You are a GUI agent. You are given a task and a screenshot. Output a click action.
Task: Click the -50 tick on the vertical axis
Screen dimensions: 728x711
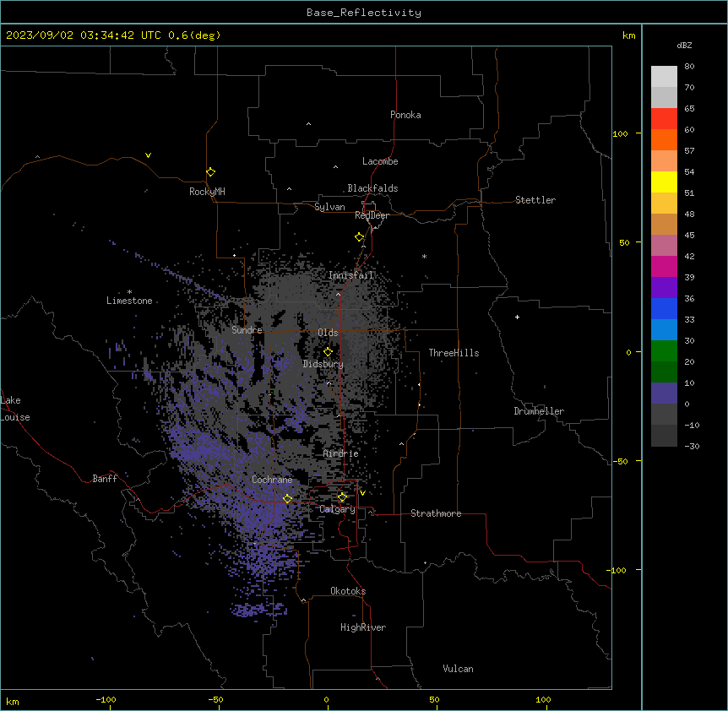click(x=620, y=461)
